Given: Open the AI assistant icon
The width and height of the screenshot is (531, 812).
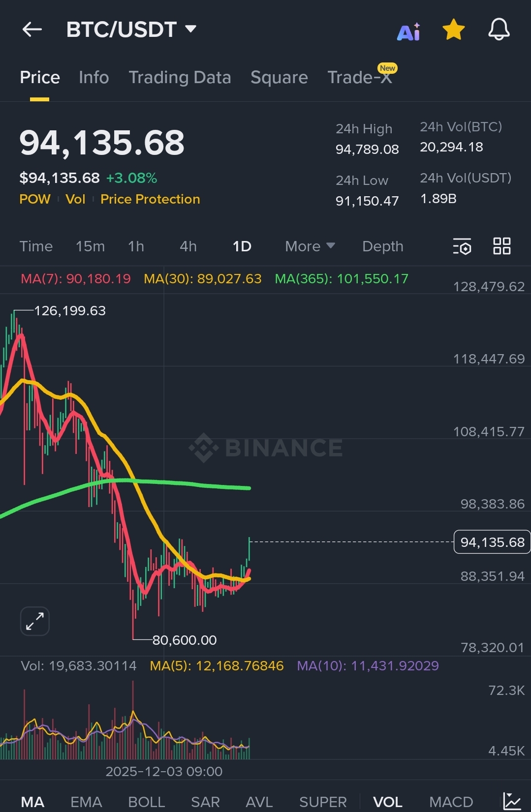Looking at the screenshot, I should 408,31.
